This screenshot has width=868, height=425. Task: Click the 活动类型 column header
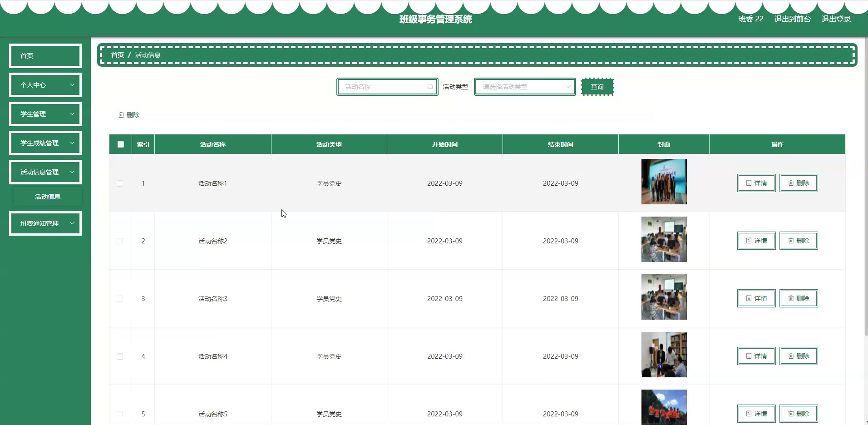[x=329, y=144]
